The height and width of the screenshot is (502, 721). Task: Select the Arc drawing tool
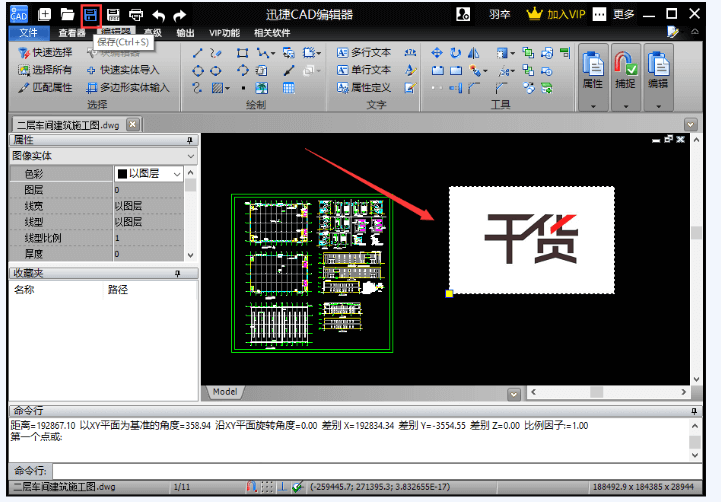(242, 70)
